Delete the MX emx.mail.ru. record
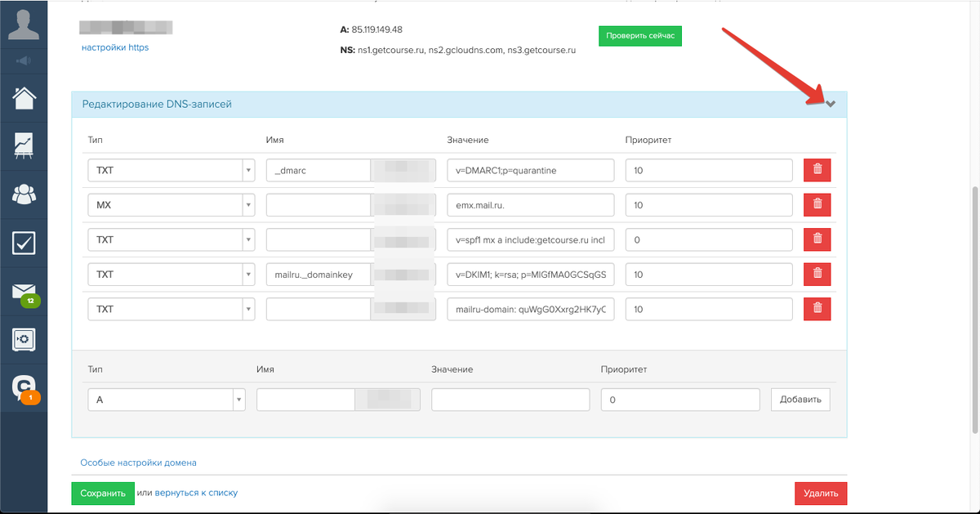Screen dimensions: 980x514 (x=817, y=205)
